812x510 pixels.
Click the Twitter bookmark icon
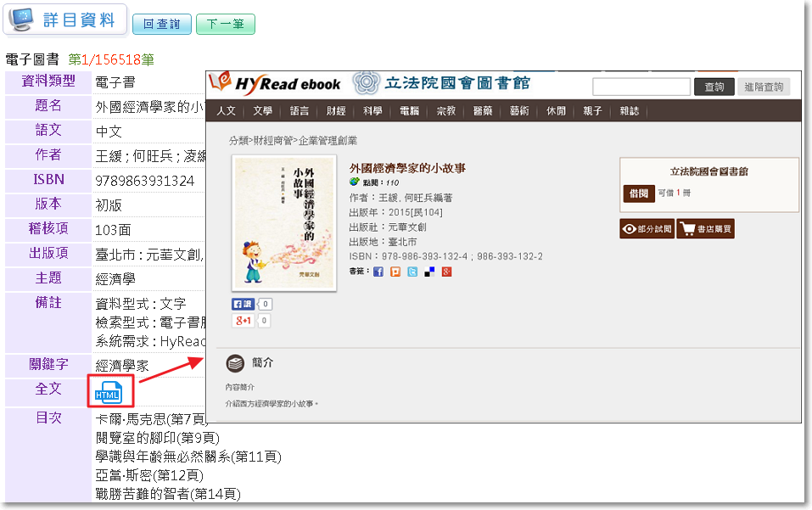(x=412, y=272)
